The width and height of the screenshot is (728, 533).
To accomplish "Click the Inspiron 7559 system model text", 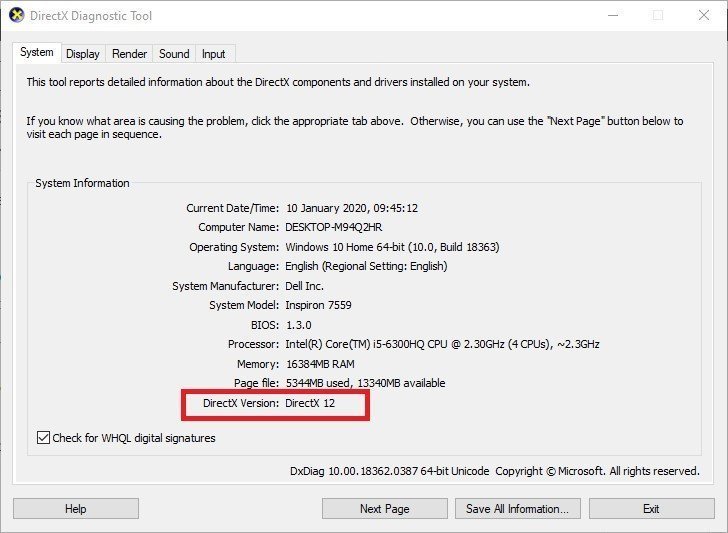I will 318,305.
